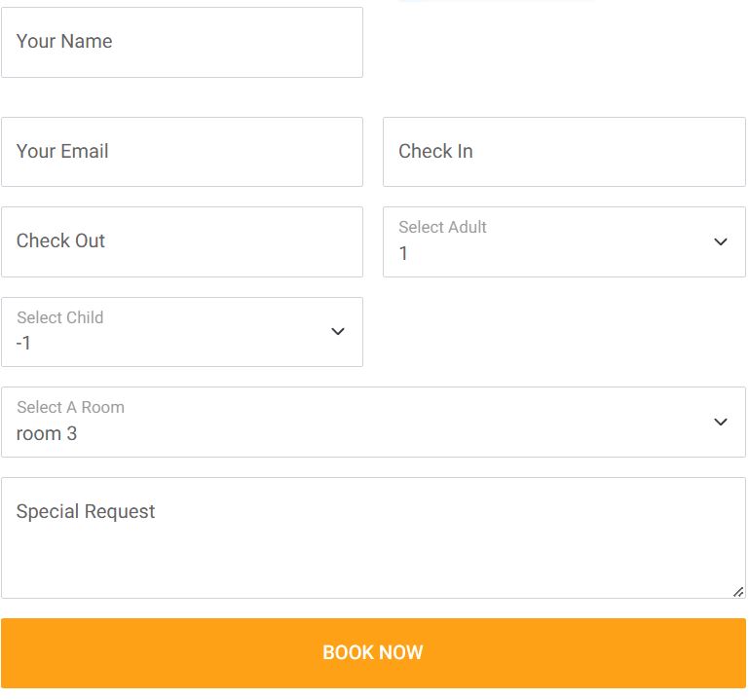Click the "-1" value in Select Child
Viewport: 749px width, 700px height.
coord(23,343)
